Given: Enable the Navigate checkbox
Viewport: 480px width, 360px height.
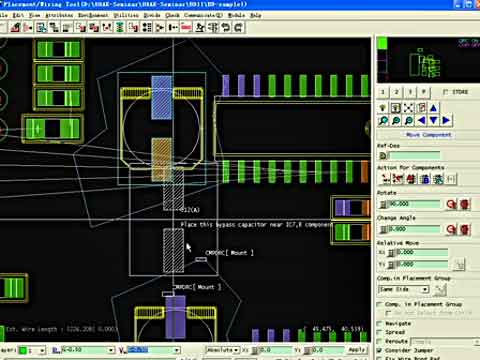Looking at the screenshot, I should (379, 323).
